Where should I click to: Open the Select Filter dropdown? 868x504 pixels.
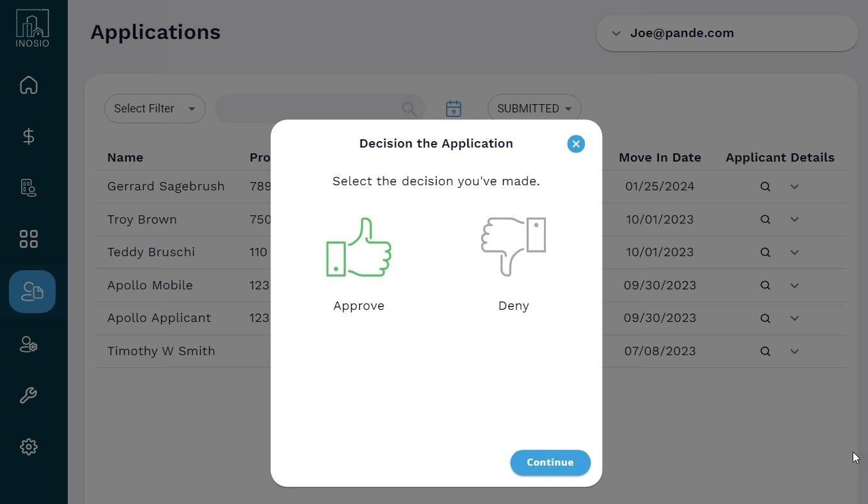click(155, 109)
